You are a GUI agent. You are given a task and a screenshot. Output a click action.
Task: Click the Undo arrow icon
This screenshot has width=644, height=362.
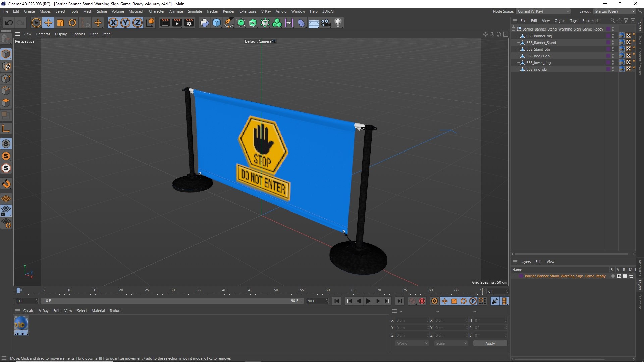[x=9, y=23]
